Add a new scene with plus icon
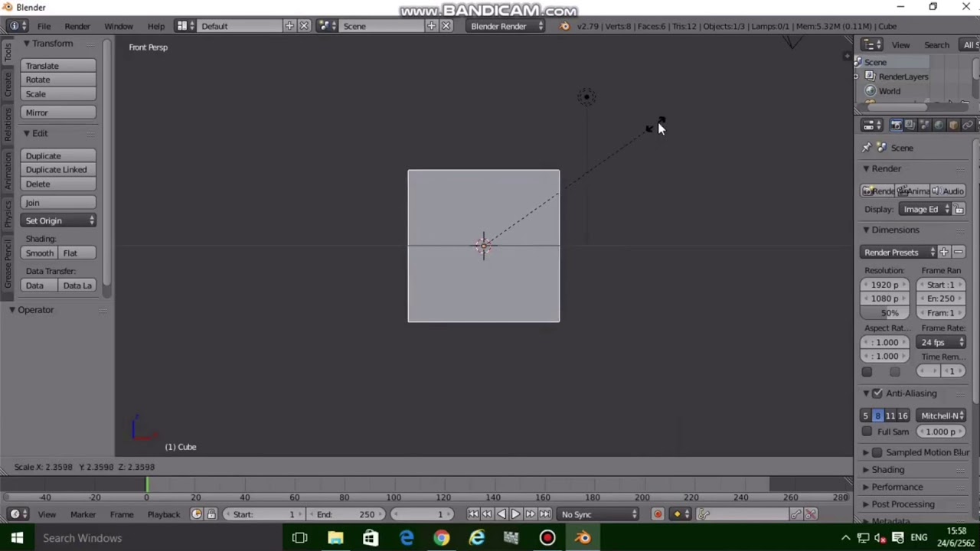The height and width of the screenshot is (551, 980). 431,26
